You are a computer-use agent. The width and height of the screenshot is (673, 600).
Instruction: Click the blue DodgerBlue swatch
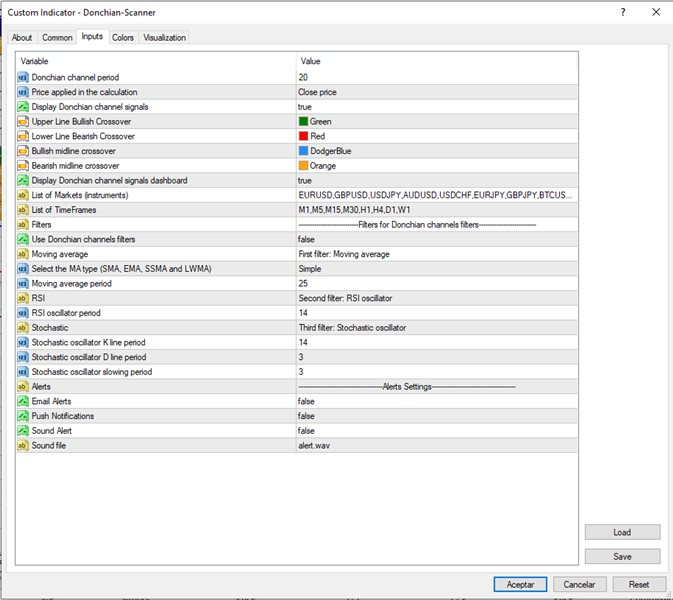303,151
